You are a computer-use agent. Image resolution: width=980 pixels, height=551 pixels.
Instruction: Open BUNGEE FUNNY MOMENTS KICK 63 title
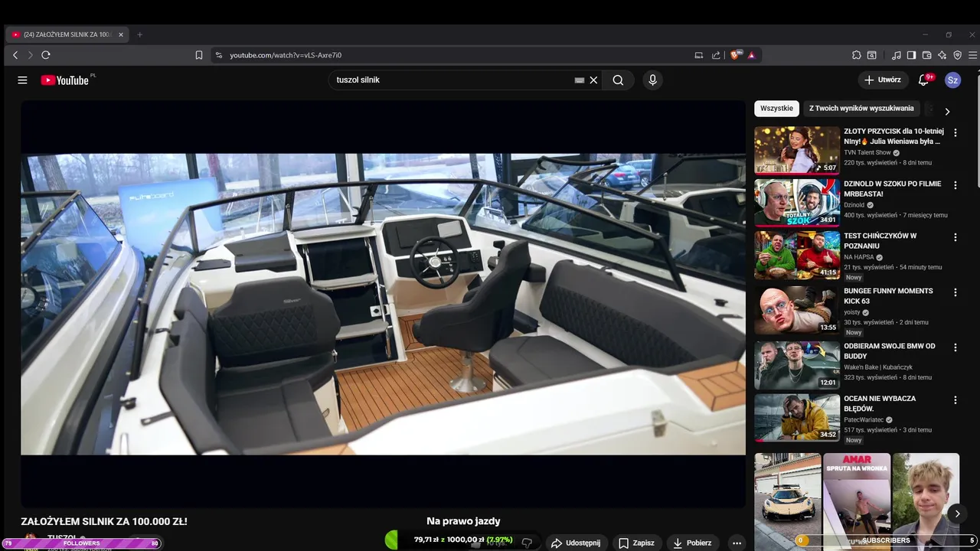pyautogui.click(x=888, y=295)
